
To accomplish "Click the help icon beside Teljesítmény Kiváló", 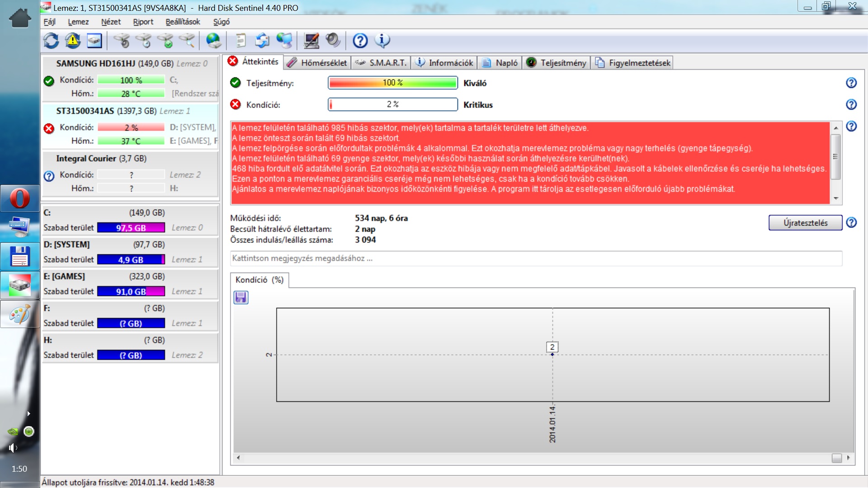I will point(851,83).
